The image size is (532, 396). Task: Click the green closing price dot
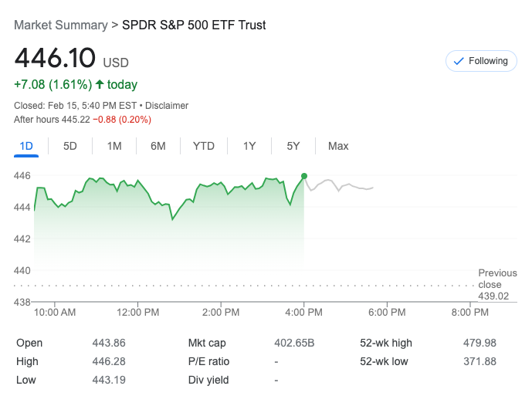304,176
